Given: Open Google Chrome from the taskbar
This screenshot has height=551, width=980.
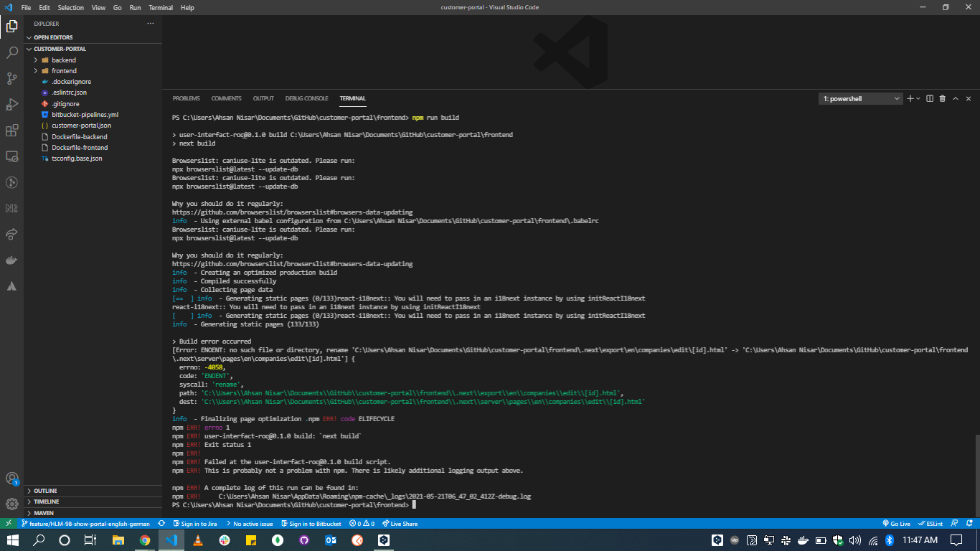Looking at the screenshot, I should (145, 540).
